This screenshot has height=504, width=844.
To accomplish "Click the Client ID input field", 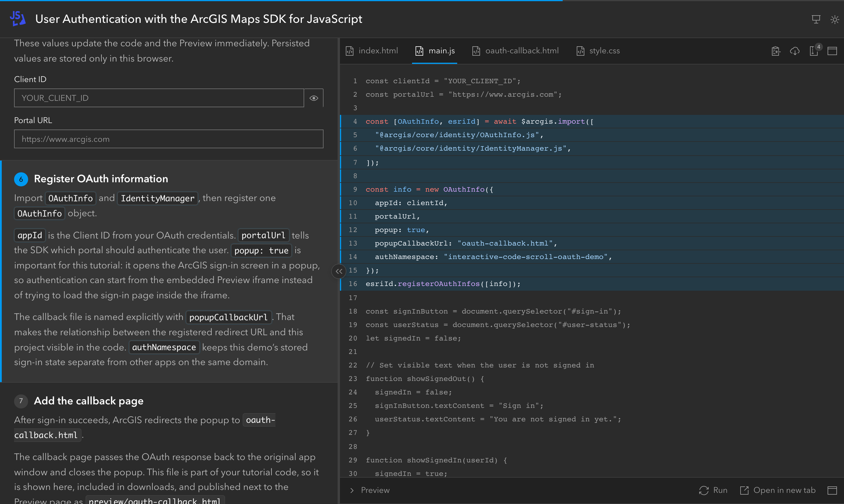I will click(x=159, y=98).
